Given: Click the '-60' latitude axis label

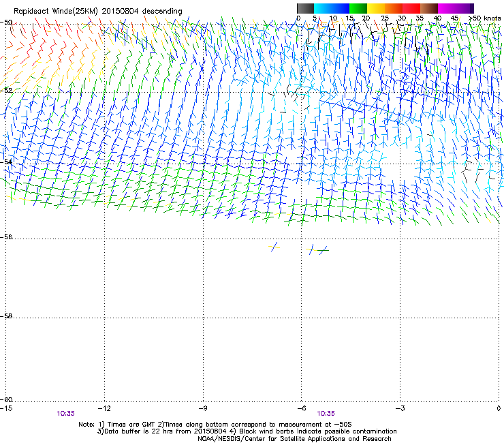Looking at the screenshot, I should tap(6, 399).
